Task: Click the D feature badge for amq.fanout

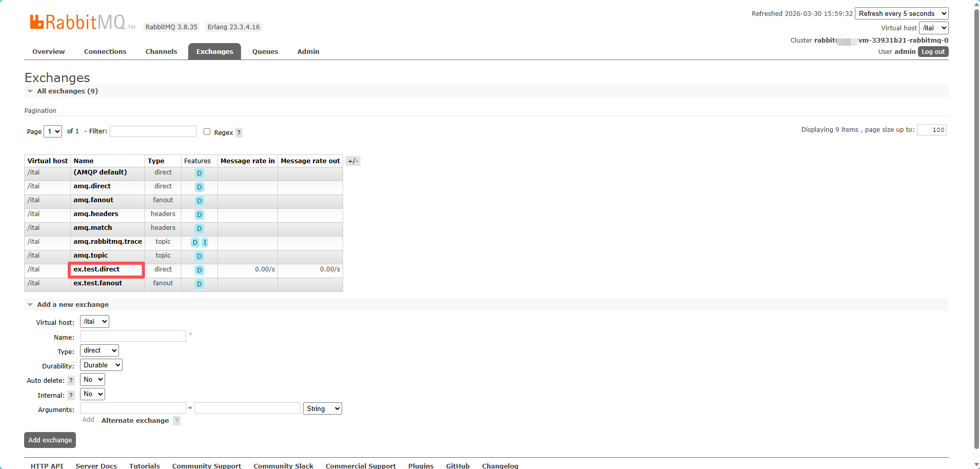Action: click(x=199, y=201)
